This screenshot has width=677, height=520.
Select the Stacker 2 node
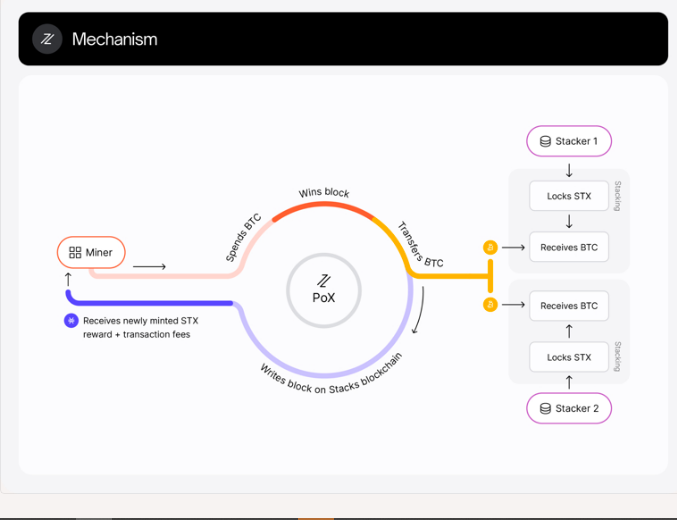(x=568, y=408)
